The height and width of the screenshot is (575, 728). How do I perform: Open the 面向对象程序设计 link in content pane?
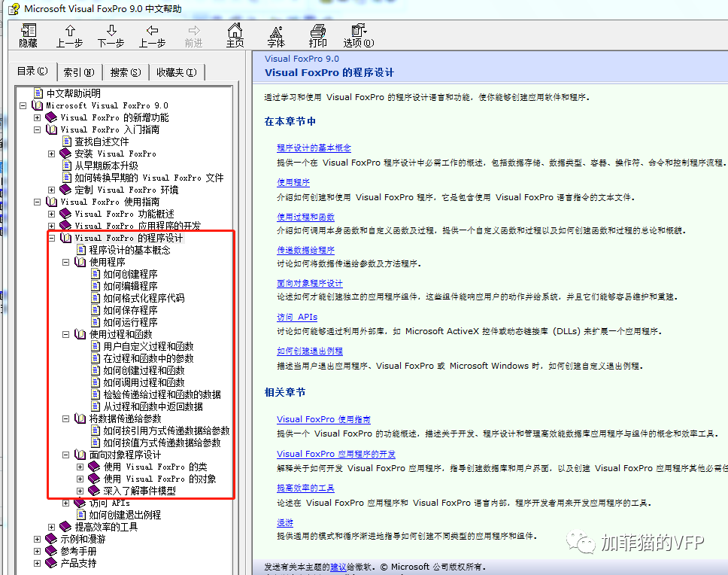310,283
